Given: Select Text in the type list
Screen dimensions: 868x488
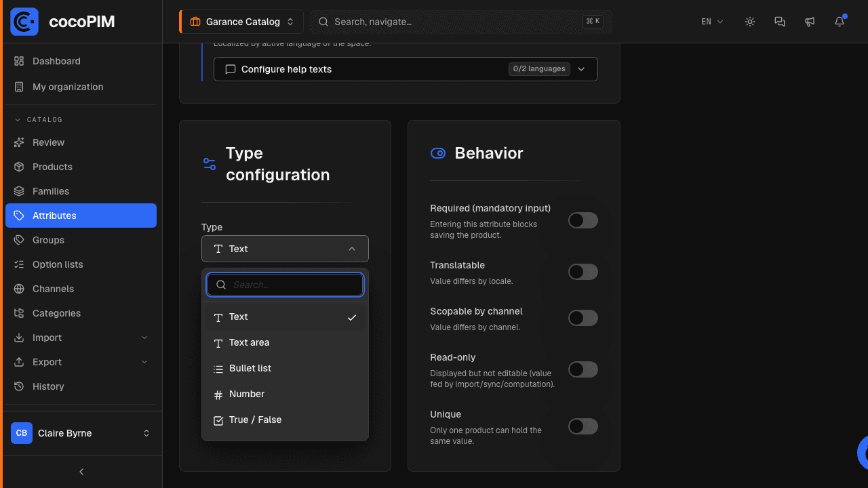Looking at the screenshot, I should click(x=285, y=317).
